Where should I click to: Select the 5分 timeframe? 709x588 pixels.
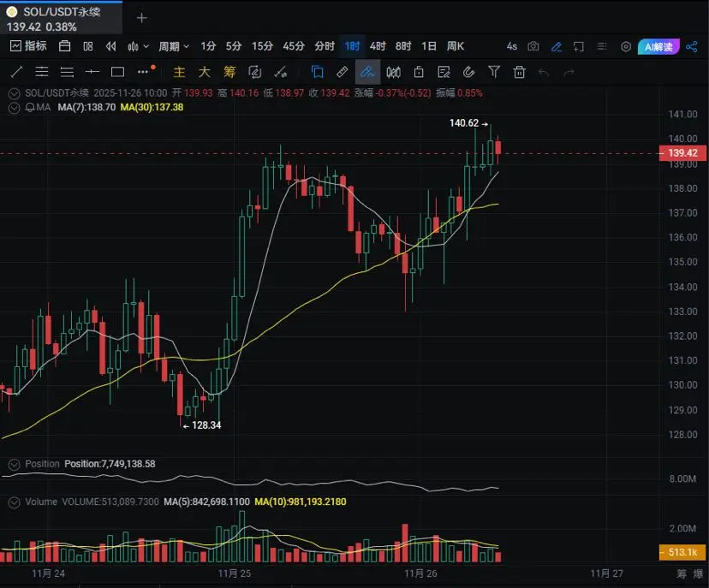(233, 46)
